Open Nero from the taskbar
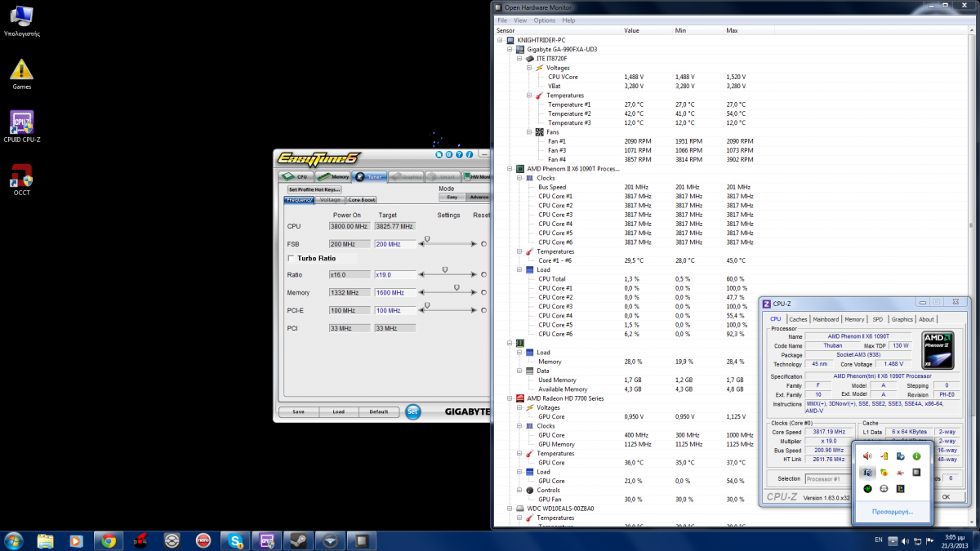Image resolution: width=980 pixels, height=551 pixels. (x=203, y=540)
